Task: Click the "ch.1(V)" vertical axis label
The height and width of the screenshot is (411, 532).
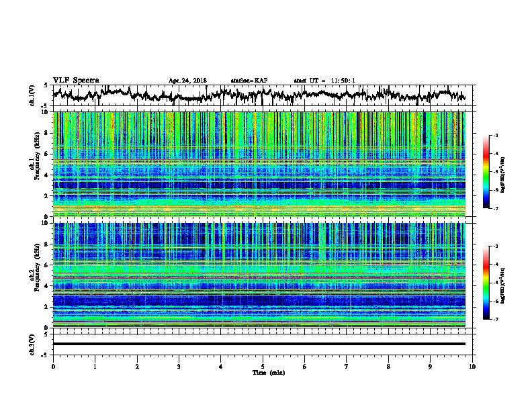Action: pos(32,95)
